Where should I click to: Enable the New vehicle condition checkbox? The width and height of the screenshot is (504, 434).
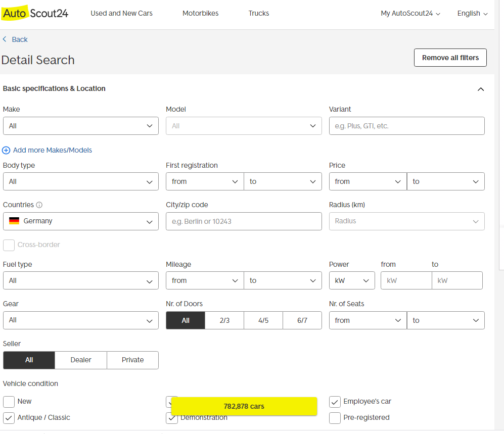point(9,402)
